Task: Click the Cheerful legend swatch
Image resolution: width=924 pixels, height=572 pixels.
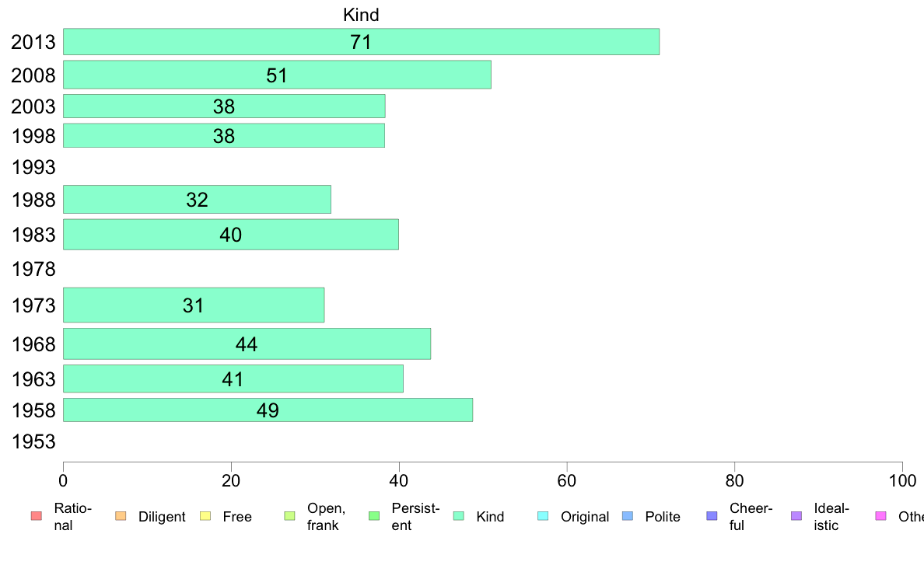Action: pyautogui.click(x=712, y=516)
